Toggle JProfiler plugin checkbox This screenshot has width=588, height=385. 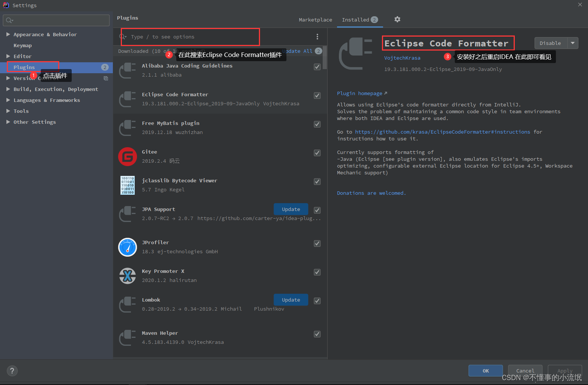(317, 243)
